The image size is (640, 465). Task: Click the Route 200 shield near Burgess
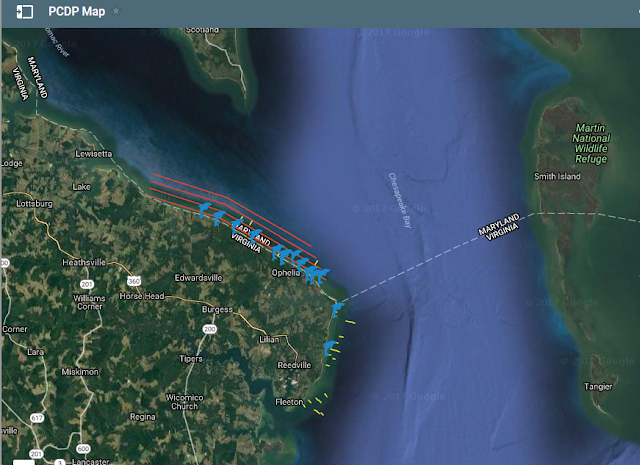[x=209, y=329]
